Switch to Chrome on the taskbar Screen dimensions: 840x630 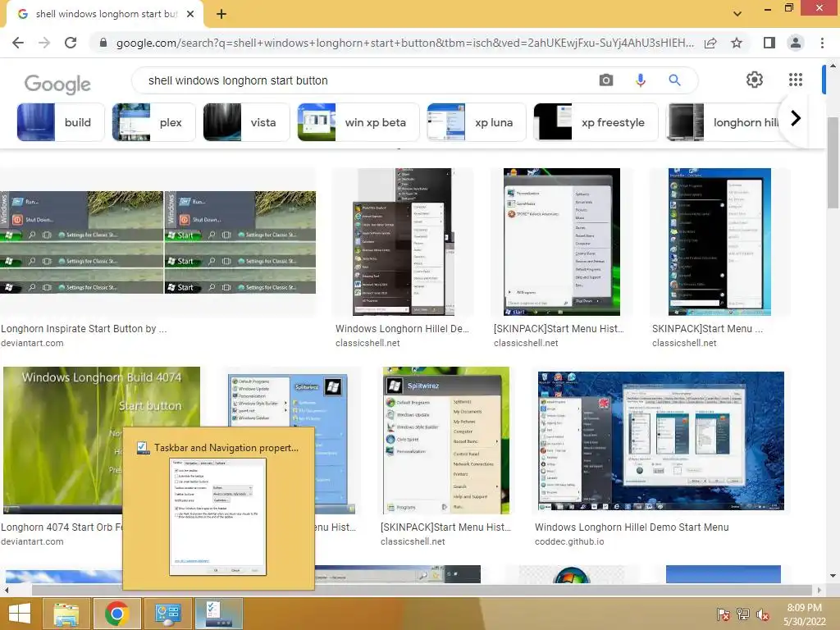coord(117,614)
